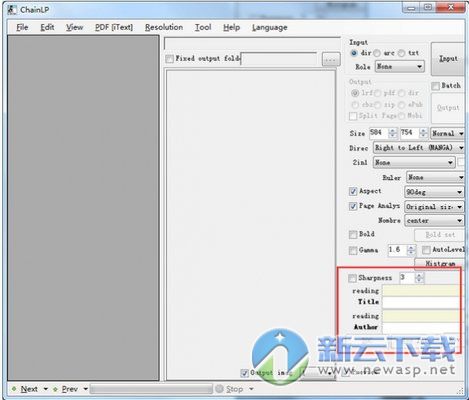
Task: Expand the Original size dropdown
Action: tap(434, 207)
